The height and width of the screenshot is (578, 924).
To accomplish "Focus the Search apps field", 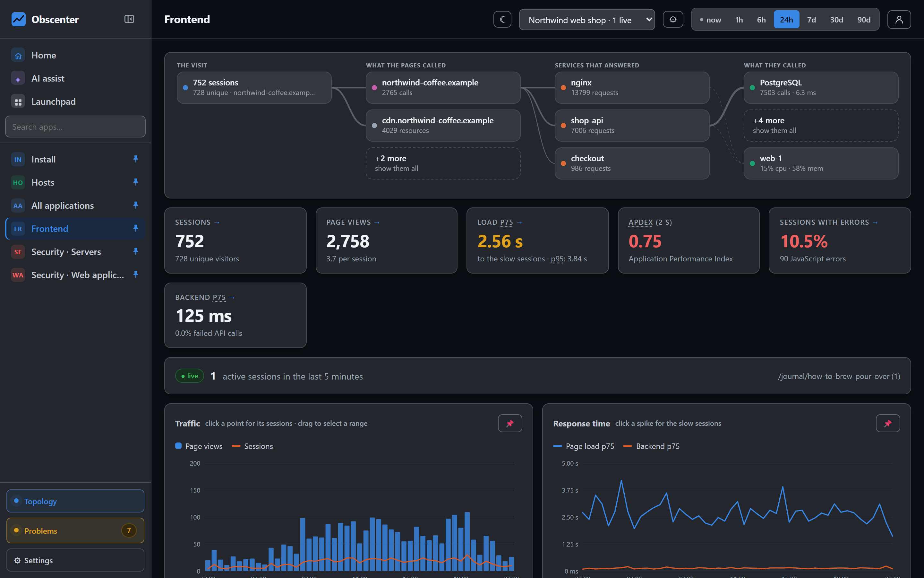I will pyautogui.click(x=76, y=127).
